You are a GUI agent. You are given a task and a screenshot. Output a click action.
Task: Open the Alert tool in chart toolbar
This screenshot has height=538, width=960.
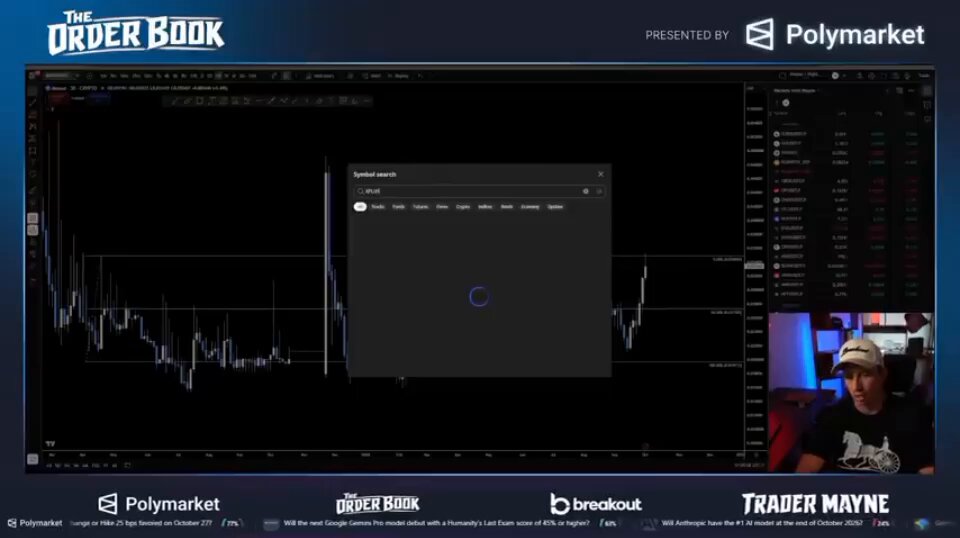(372, 76)
